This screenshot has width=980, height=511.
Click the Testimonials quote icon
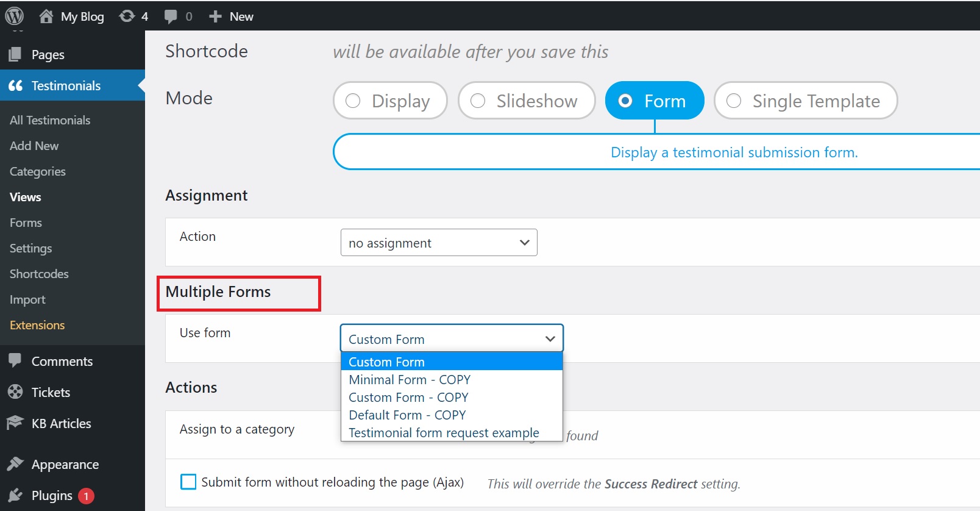pyautogui.click(x=15, y=85)
